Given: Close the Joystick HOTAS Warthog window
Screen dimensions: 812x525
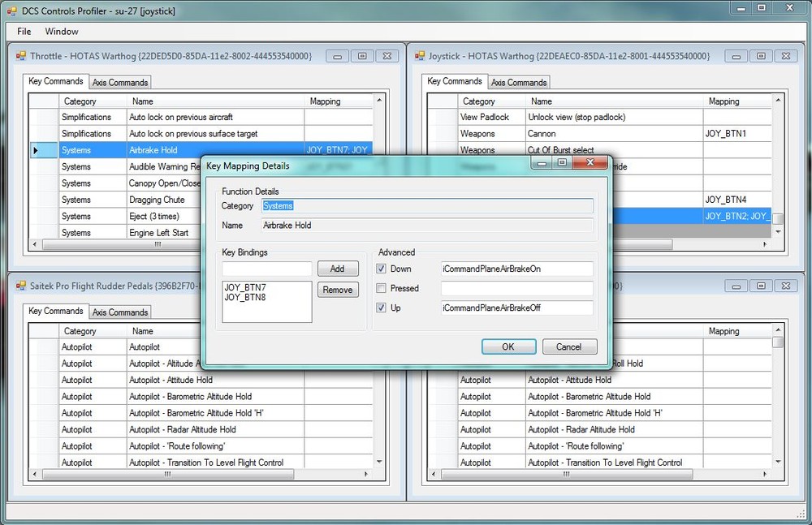Looking at the screenshot, I should [x=785, y=56].
